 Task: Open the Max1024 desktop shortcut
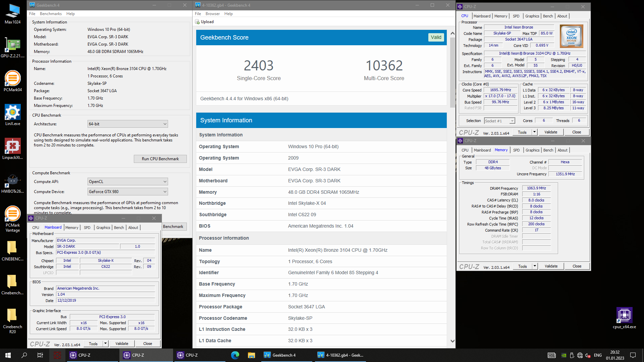point(12,14)
